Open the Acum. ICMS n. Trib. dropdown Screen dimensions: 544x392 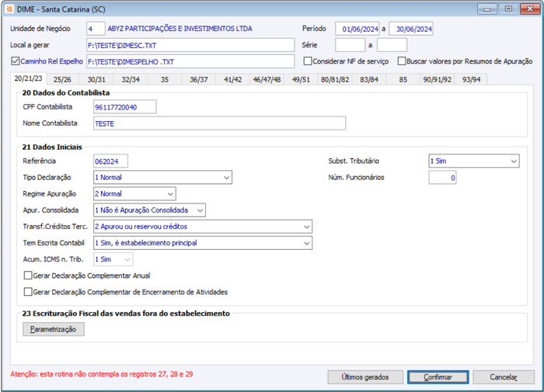click(113, 259)
